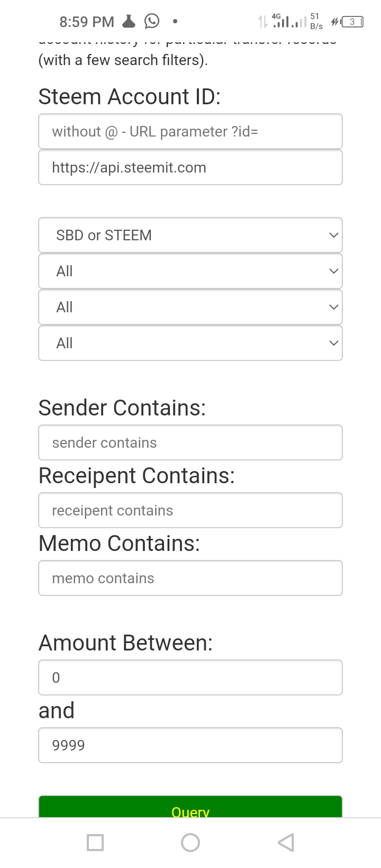381x868 pixels.
Task: Click the green Query button
Action: [190, 807]
